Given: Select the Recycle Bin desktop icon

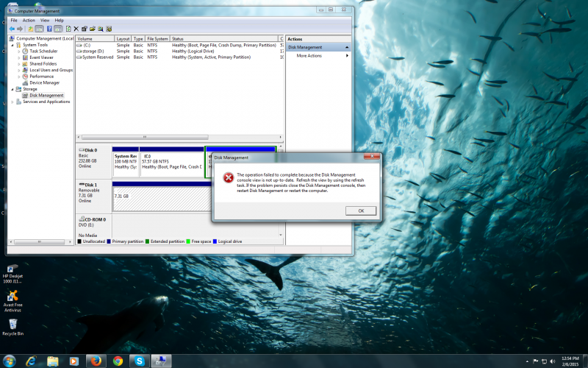Looking at the screenshot, I should point(12,325).
